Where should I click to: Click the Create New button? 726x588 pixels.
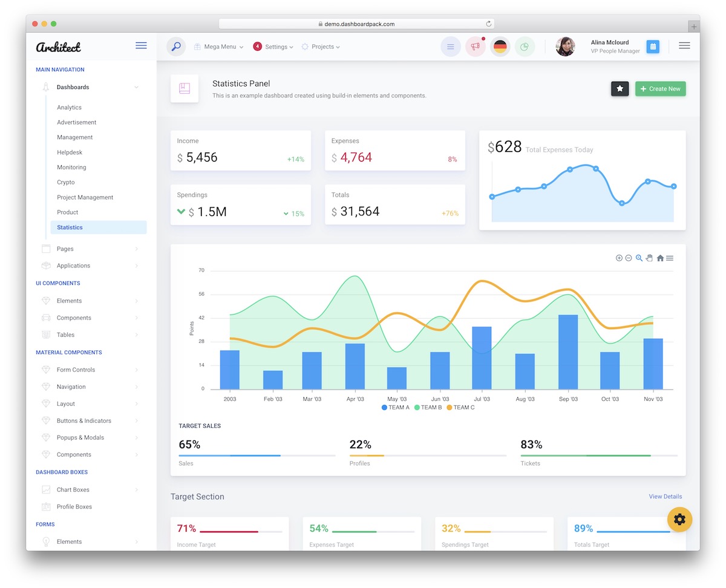pos(660,88)
